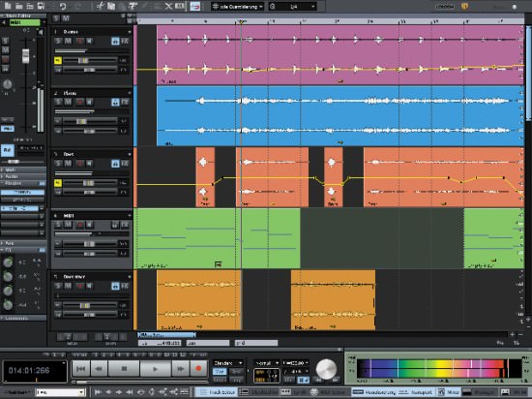Click the yellow automation button on the Drums track
532x399 pixels.
[58, 60]
